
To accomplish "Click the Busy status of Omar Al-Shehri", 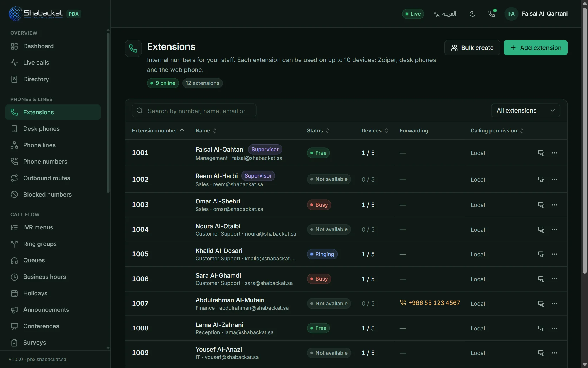I will (319, 205).
